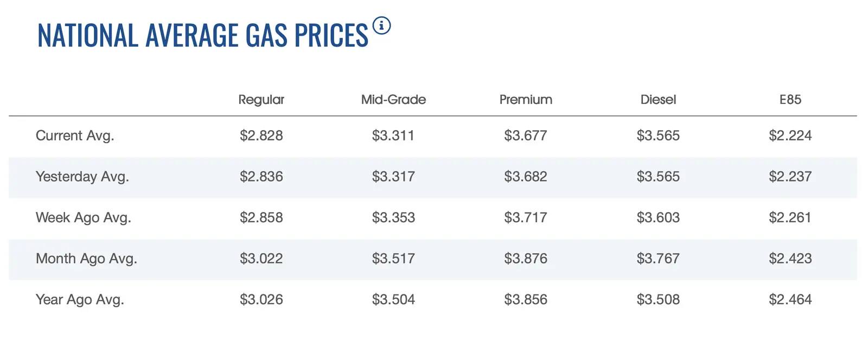Click current Premium price $3.677
Image resolution: width=868 pixels, height=347 pixels.
(x=526, y=136)
